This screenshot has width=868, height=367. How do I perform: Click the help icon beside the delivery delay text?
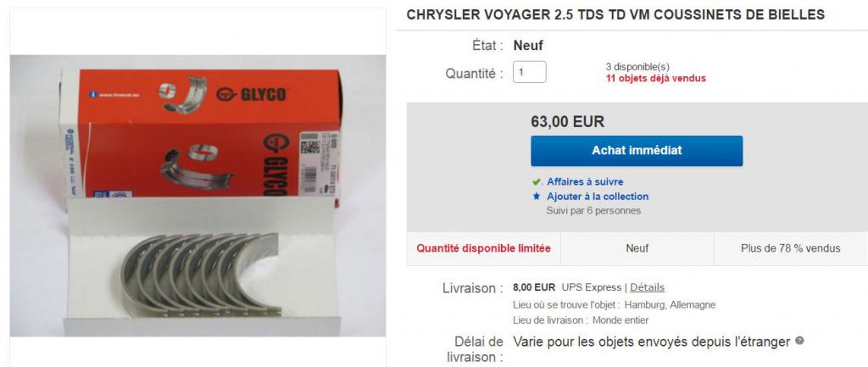[799, 341]
